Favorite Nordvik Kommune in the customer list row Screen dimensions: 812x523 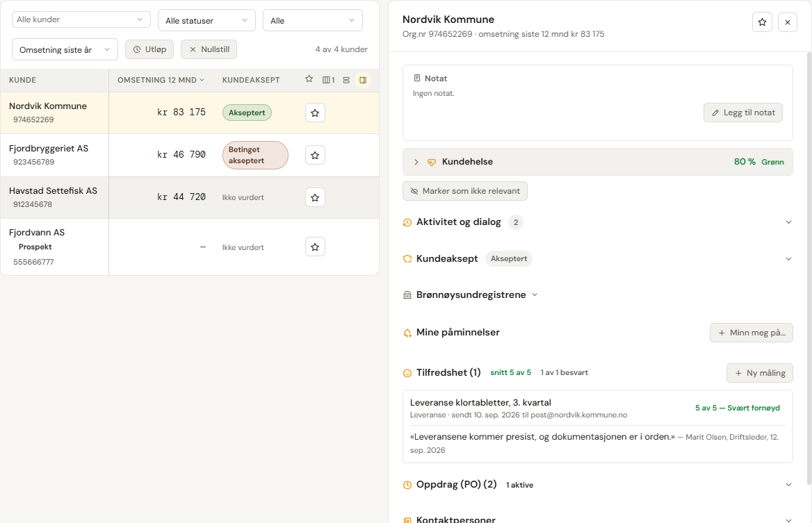315,113
